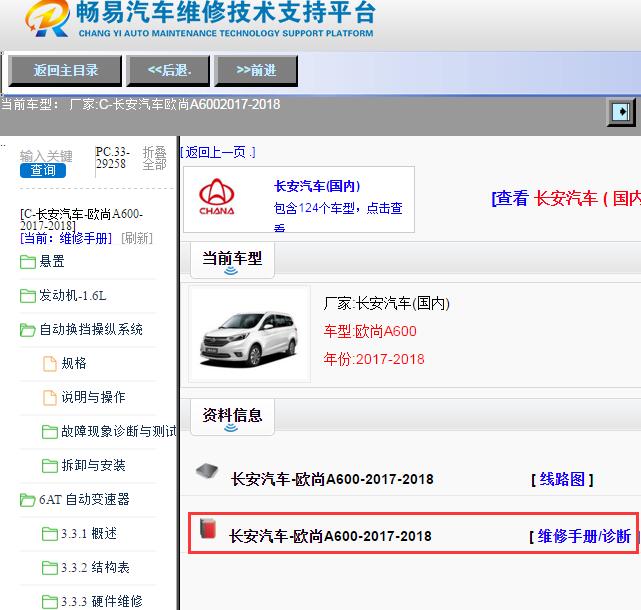The height and width of the screenshot is (610, 641).
Task: Open the 长安汽车(国内) brand link
Action: tap(317, 186)
